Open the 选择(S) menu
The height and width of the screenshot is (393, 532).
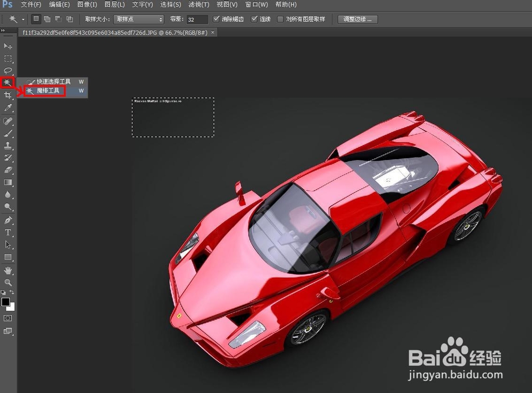click(x=171, y=5)
